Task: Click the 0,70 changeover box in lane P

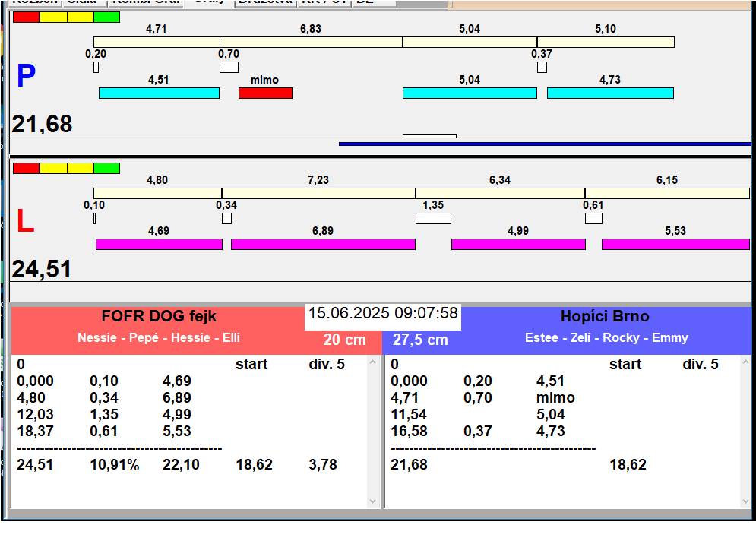Action: (x=229, y=68)
